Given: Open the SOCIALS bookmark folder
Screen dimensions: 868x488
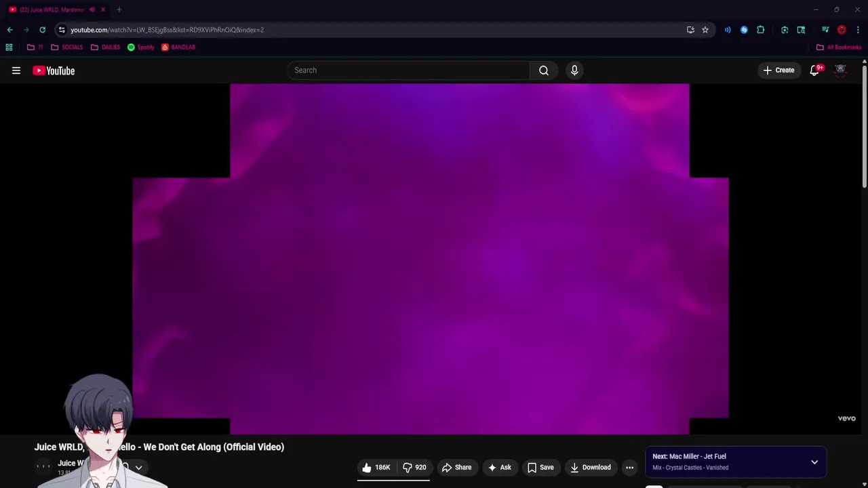Looking at the screenshot, I should [x=67, y=47].
